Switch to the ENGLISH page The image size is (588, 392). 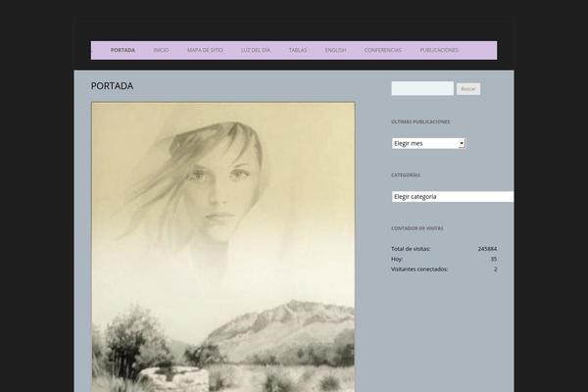pyautogui.click(x=335, y=50)
